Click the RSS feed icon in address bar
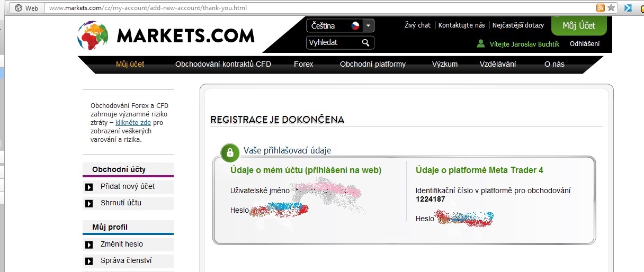644x272 pixels. pyautogui.click(x=601, y=8)
